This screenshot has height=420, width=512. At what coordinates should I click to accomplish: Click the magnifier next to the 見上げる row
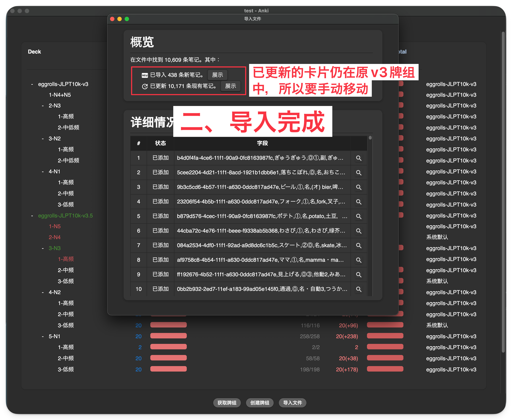[359, 275]
